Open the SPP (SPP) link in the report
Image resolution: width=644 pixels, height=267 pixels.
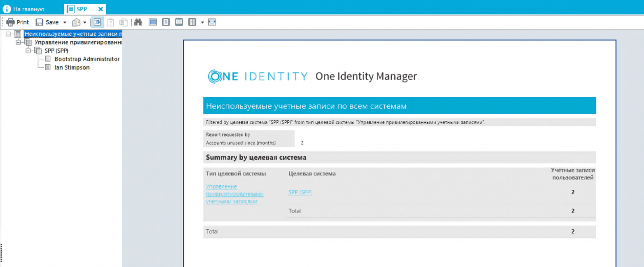(x=300, y=192)
